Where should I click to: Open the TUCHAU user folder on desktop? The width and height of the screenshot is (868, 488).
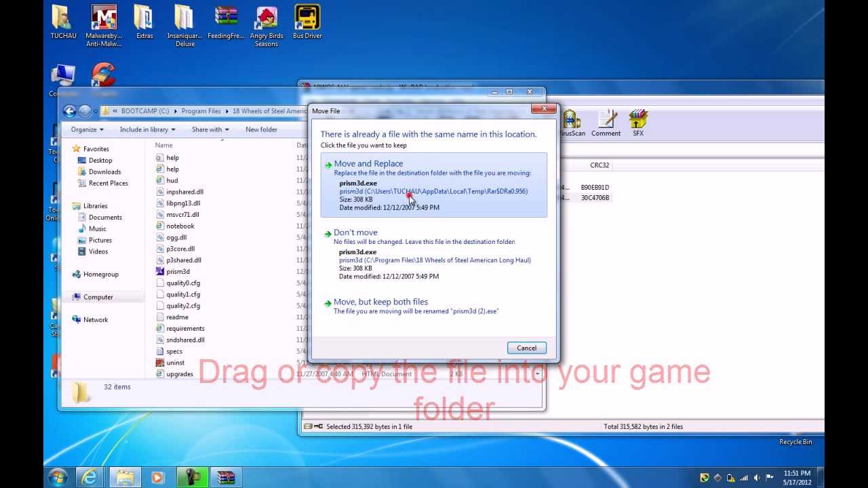pos(63,22)
